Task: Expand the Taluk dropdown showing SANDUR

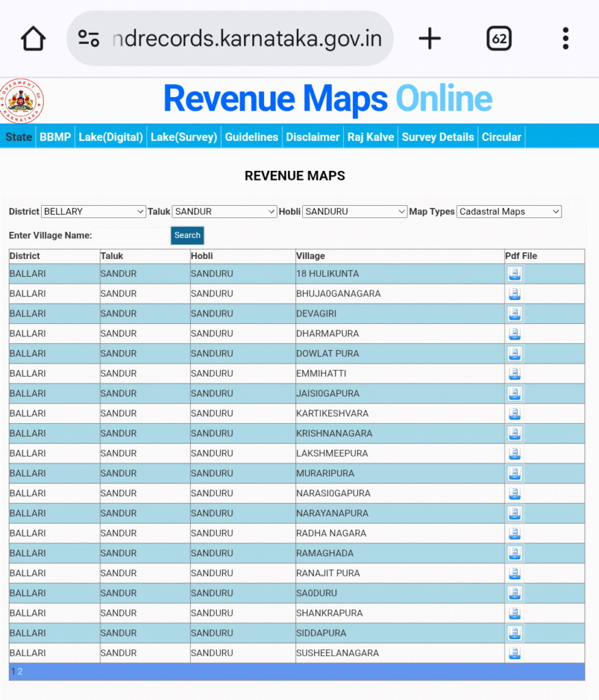Action: click(x=224, y=212)
